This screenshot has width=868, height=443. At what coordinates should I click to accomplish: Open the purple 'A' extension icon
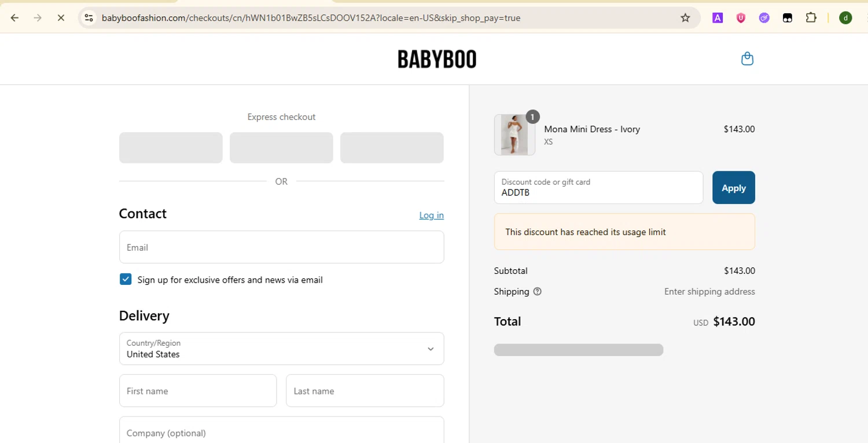point(718,18)
